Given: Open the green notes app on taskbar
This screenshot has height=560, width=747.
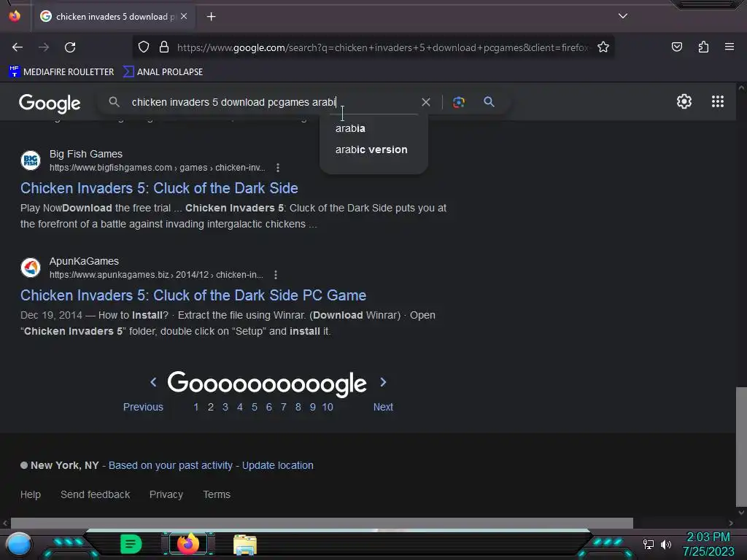Looking at the screenshot, I should (x=131, y=544).
